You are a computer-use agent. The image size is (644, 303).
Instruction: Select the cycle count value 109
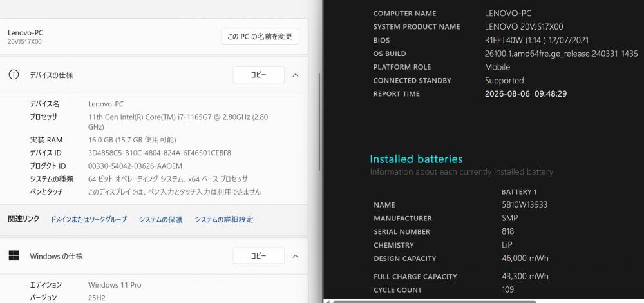[x=507, y=289]
